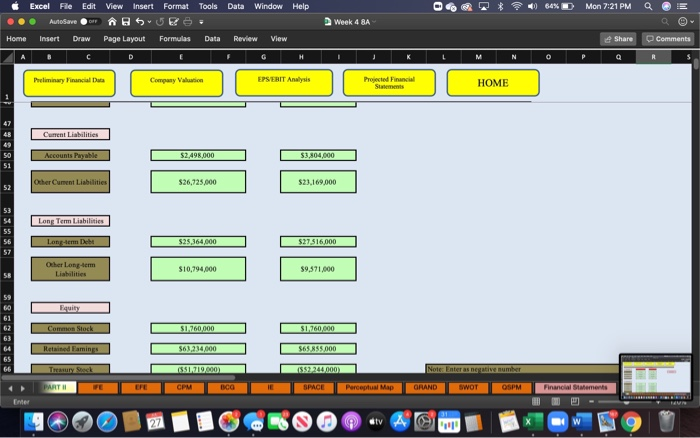Viewport: 700px width, 438px height.
Task: Click the zoom out minus button
Action: [591, 402]
